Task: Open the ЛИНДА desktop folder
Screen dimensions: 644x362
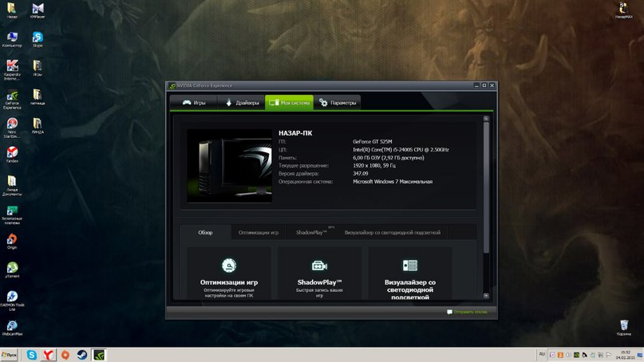Action: [38, 126]
